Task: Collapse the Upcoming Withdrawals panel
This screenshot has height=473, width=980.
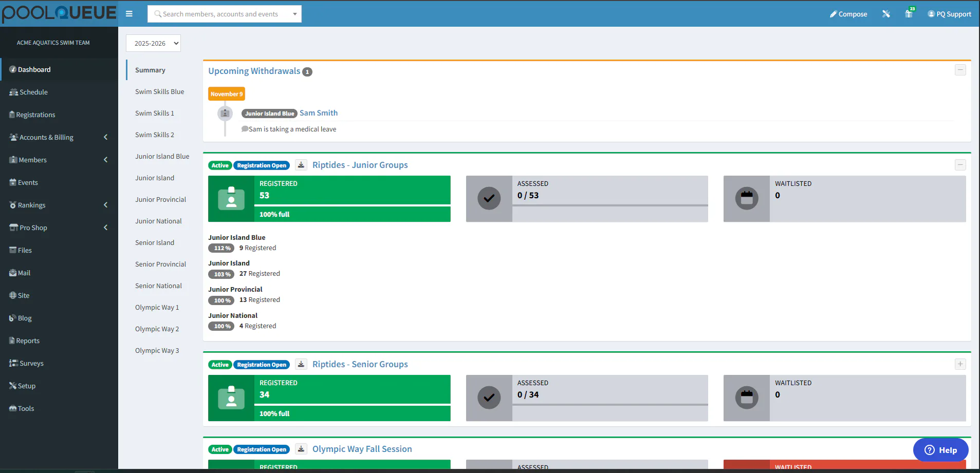Action: point(960,70)
